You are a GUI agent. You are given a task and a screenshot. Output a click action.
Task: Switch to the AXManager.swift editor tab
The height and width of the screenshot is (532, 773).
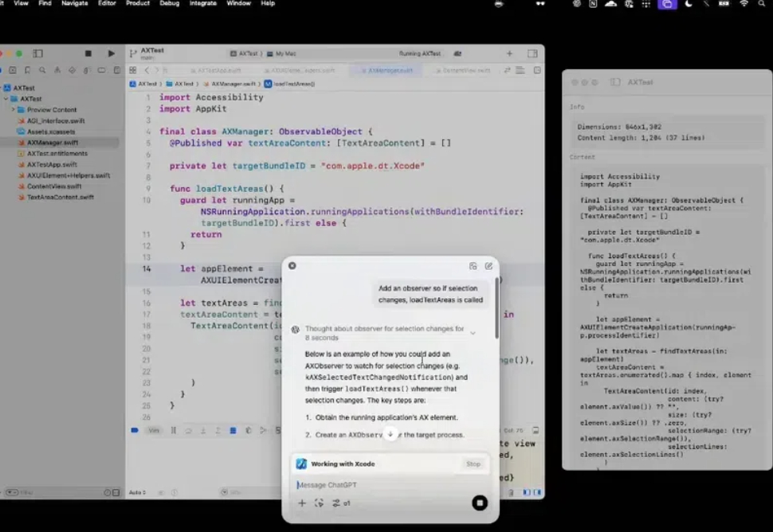386,70
